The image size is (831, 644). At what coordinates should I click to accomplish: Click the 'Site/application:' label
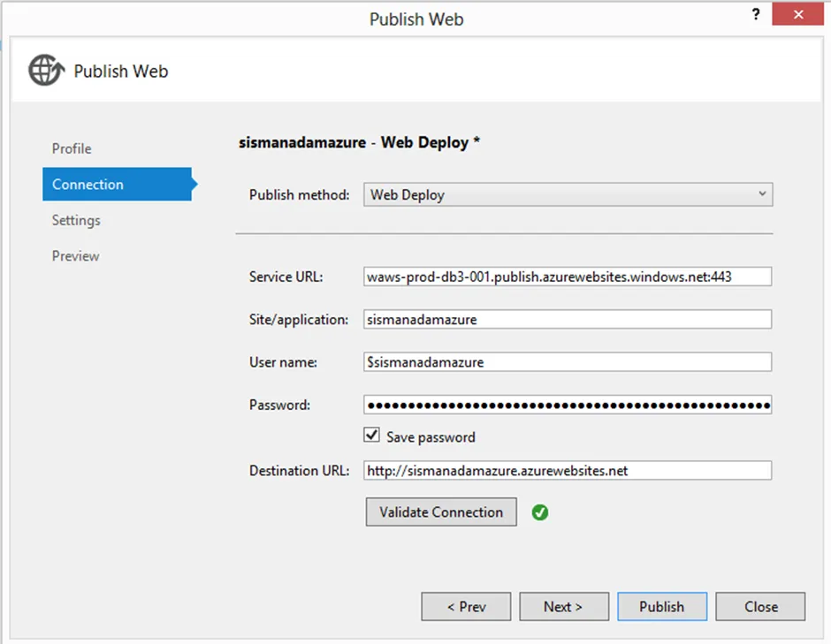pyautogui.click(x=299, y=320)
